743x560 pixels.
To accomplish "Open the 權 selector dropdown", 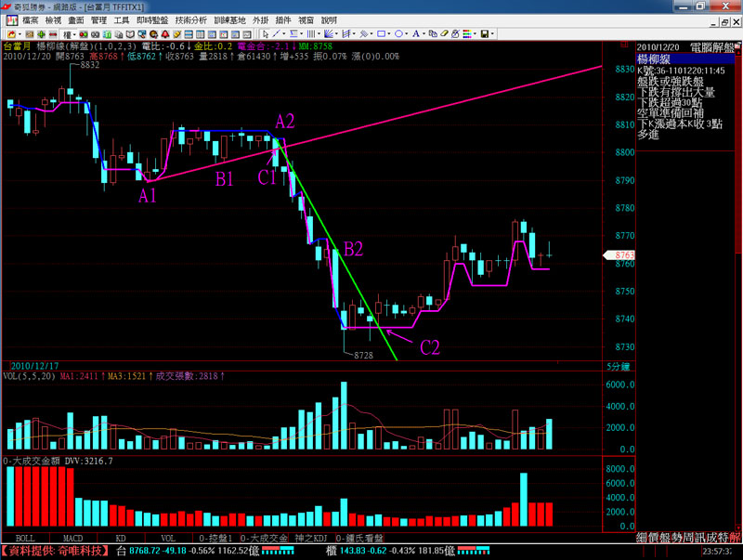I will [74, 33].
